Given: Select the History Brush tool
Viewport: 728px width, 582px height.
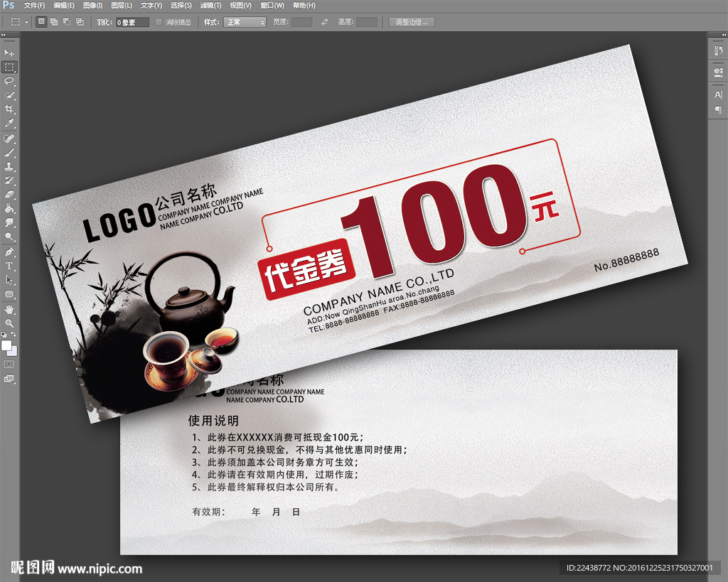Looking at the screenshot, I should click(9, 180).
